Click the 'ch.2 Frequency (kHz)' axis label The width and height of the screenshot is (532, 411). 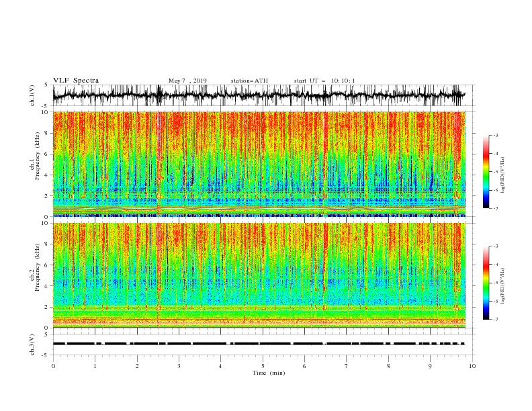35,267
